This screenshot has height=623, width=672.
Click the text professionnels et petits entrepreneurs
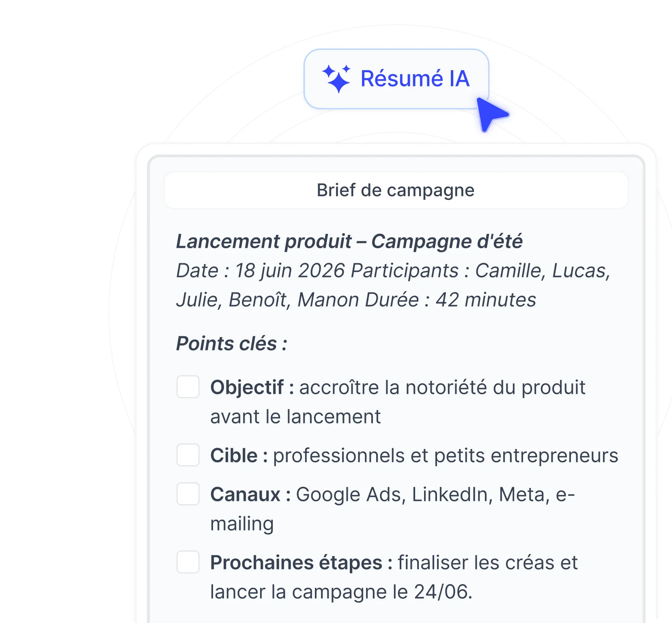point(446,455)
